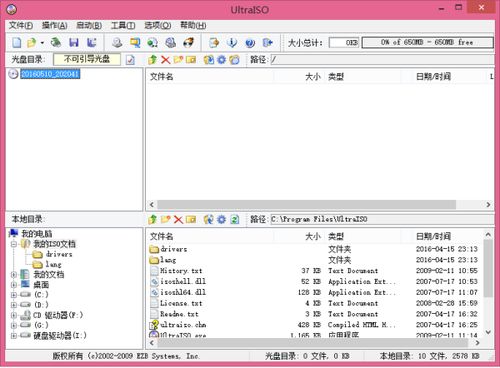This screenshot has height=368, width=500.
Task: Click the 0% of 650MB capacity bar
Action: [x=427, y=42]
